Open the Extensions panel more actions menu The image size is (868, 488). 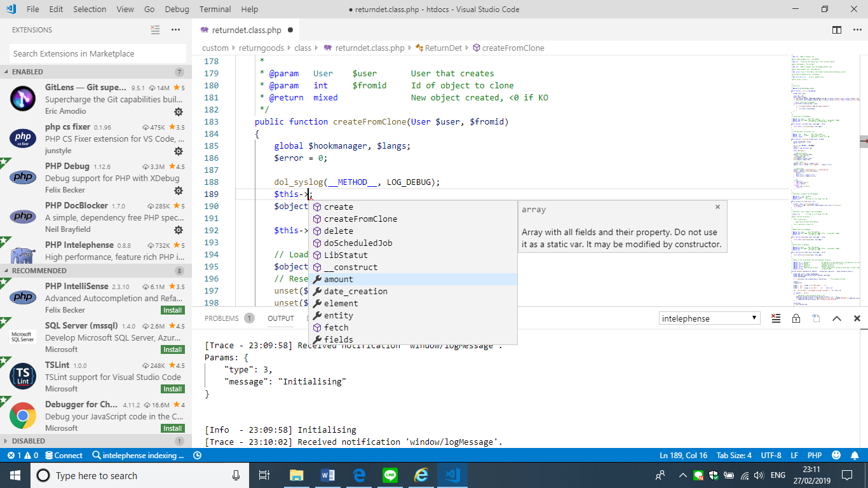pos(176,30)
